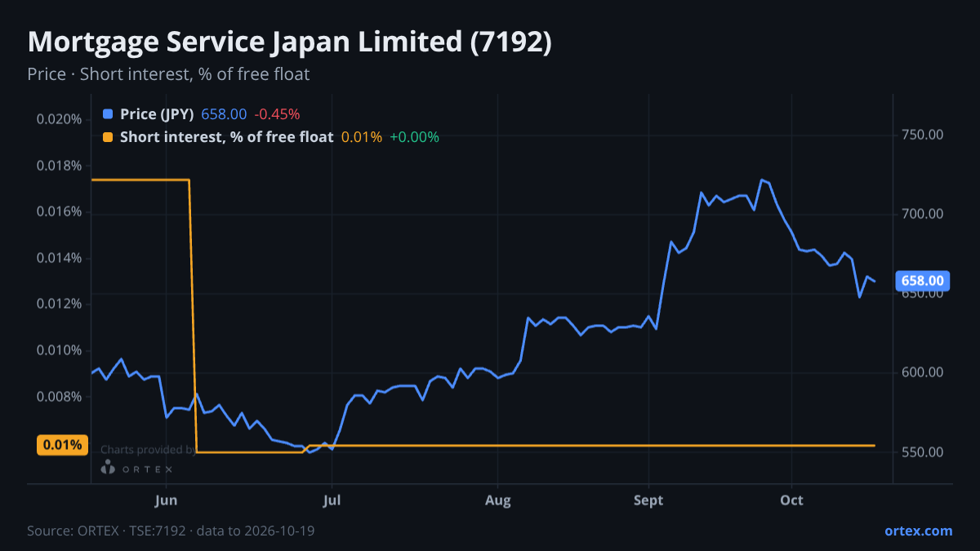
Task: Click the 0.016% left axis label
Action: [59, 212]
